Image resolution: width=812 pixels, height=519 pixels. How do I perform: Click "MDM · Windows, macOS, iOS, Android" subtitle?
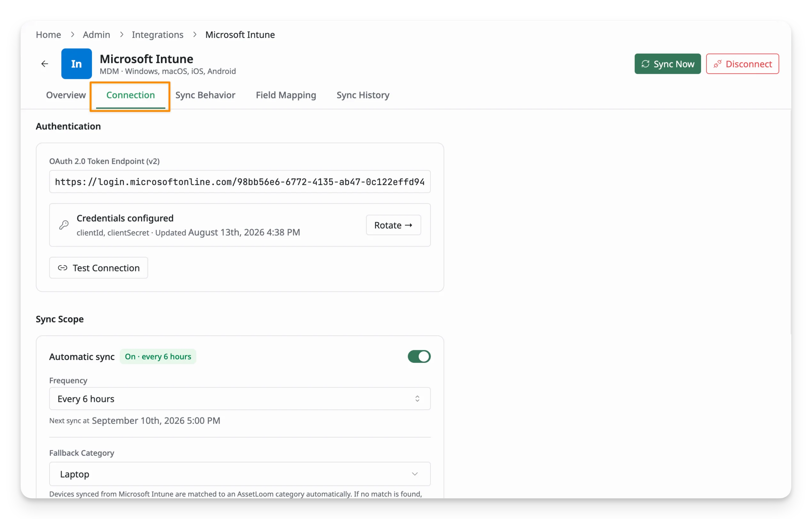click(x=168, y=71)
